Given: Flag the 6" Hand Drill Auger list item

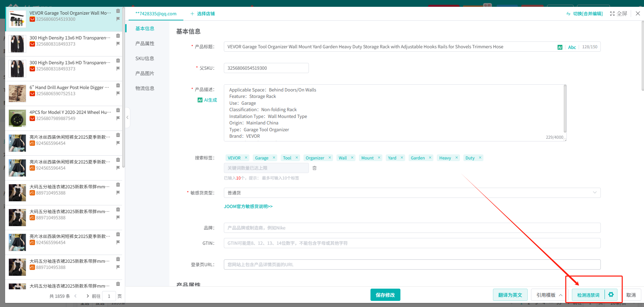Looking at the screenshot, I should [118, 93].
